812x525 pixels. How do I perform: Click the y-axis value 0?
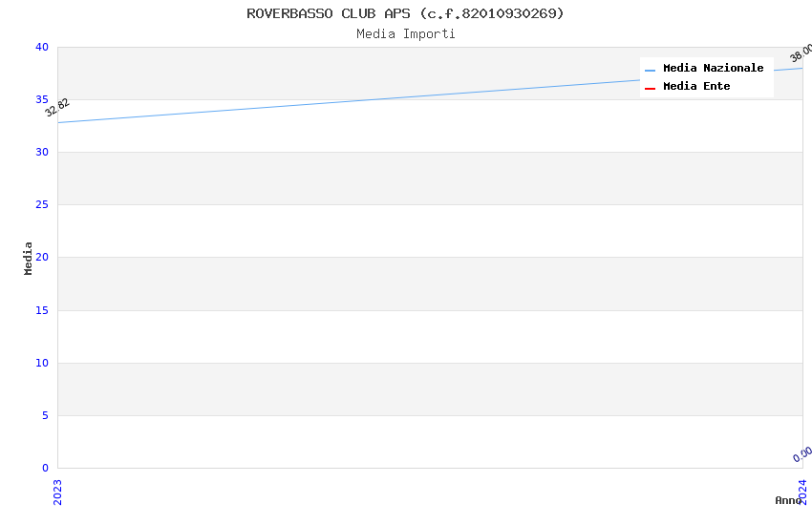pos(46,468)
